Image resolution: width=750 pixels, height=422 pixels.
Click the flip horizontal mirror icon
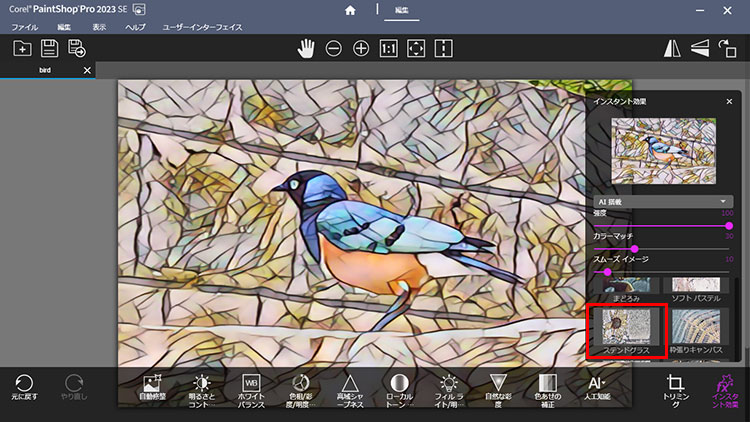[x=673, y=48]
